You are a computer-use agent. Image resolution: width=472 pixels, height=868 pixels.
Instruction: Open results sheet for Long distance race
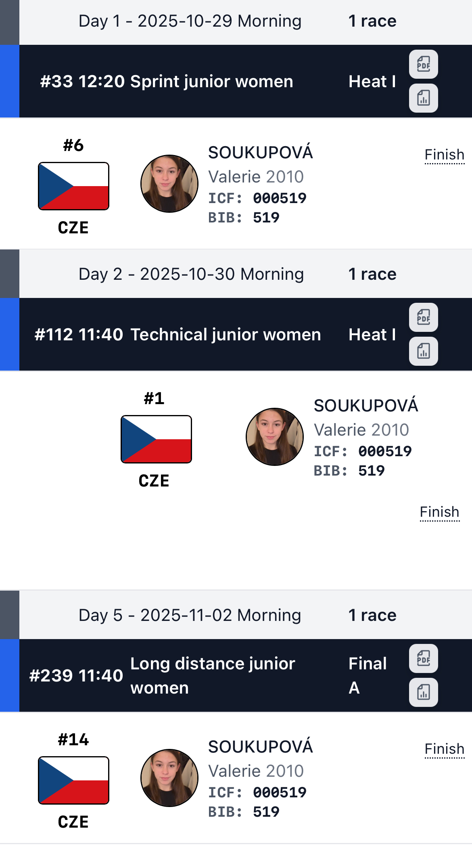point(423,692)
